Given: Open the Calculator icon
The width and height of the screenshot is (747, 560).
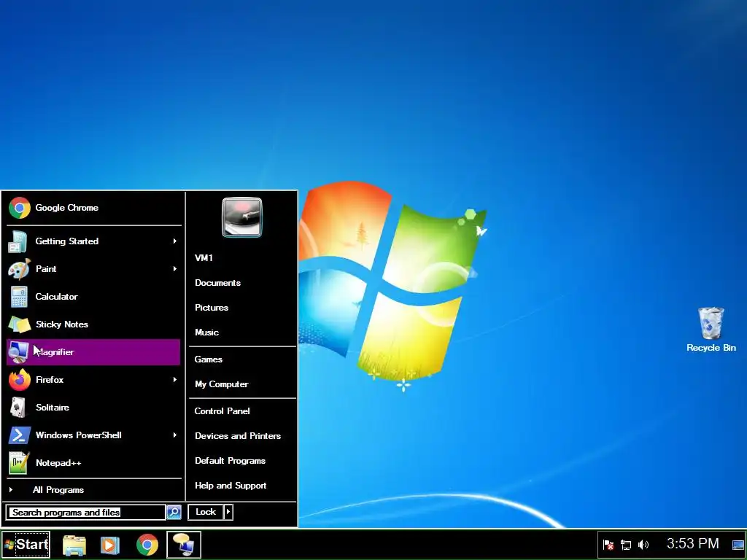Looking at the screenshot, I should pos(19,297).
